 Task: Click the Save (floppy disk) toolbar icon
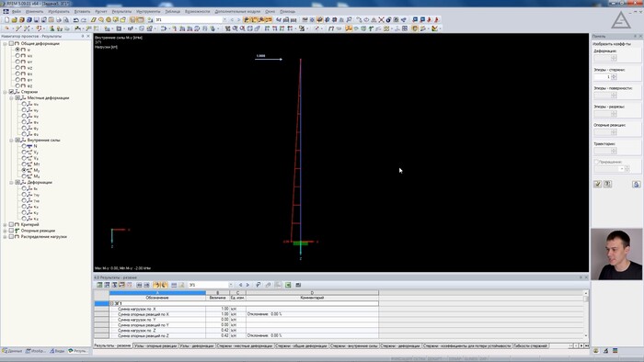(36, 19)
